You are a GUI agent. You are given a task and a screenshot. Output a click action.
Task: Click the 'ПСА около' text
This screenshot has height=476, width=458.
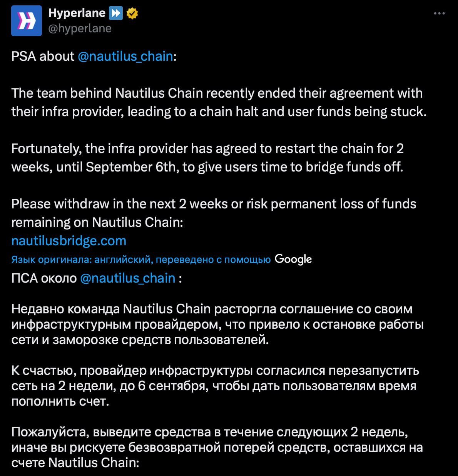click(44, 278)
